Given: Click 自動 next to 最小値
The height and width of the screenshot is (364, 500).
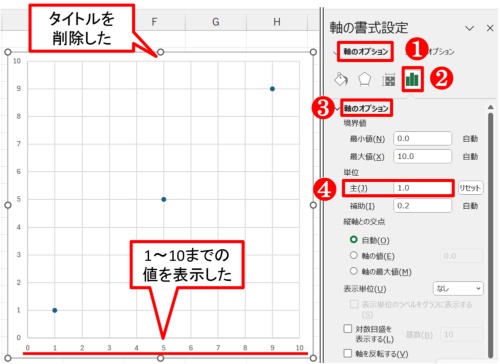Looking at the screenshot, I should (470, 139).
